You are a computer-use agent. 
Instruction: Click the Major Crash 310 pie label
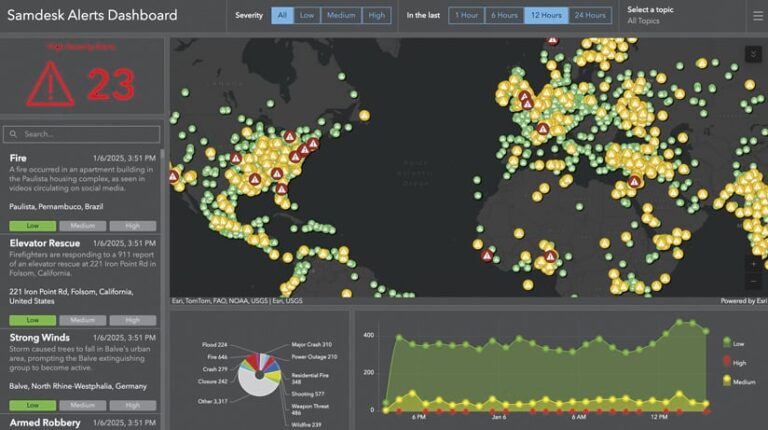(312, 345)
